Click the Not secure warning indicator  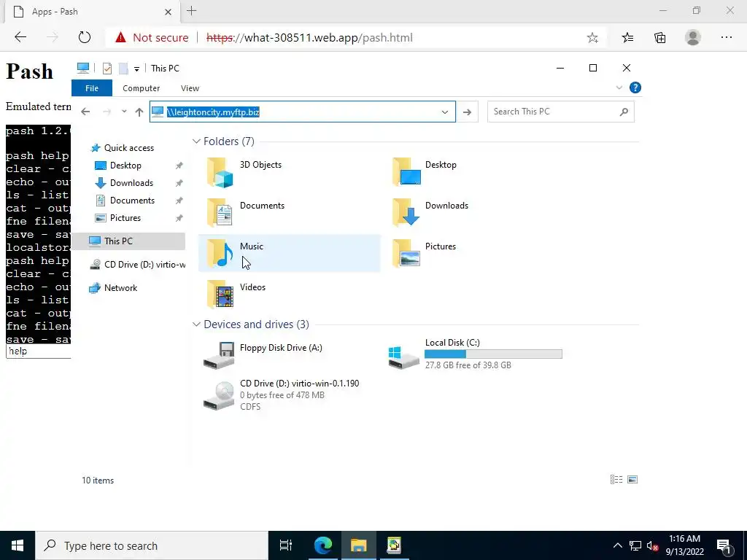point(152,38)
